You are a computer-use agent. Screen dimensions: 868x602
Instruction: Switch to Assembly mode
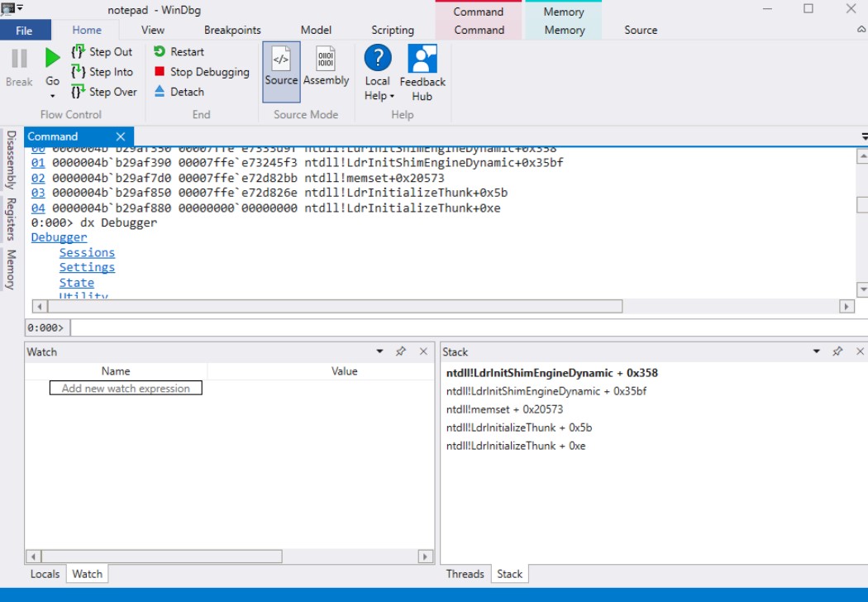[x=326, y=66]
